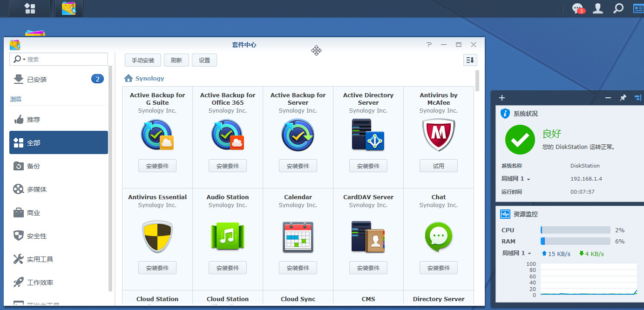The image size is (644, 310).
Task: Click Active Backup for Office 365 icon
Action: tap(228, 135)
